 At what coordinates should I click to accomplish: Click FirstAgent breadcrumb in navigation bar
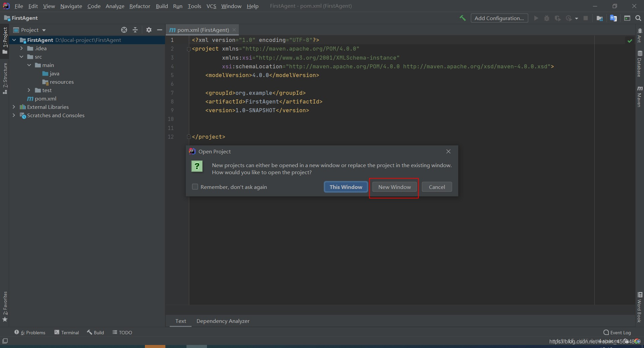[21, 18]
